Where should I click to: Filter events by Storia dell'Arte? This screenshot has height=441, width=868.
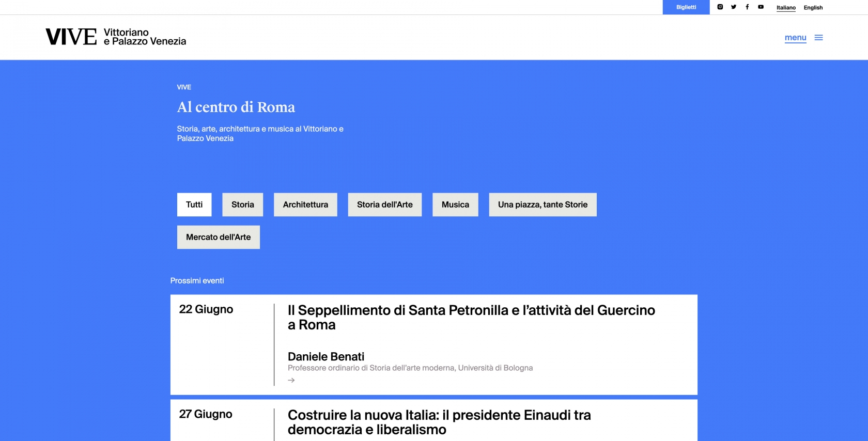(x=385, y=204)
